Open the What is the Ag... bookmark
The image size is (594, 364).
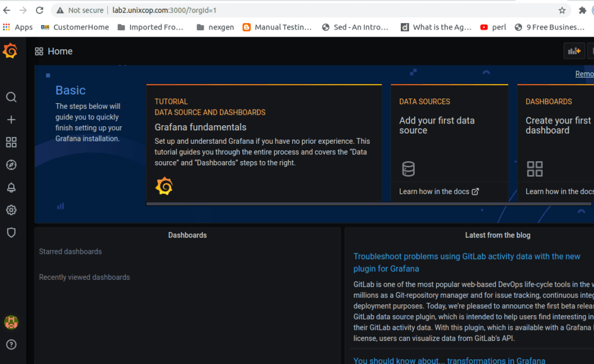(436, 27)
